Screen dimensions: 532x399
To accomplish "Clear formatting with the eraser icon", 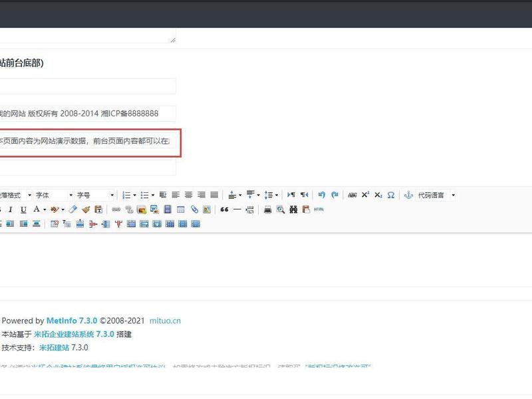I will (x=72, y=209).
